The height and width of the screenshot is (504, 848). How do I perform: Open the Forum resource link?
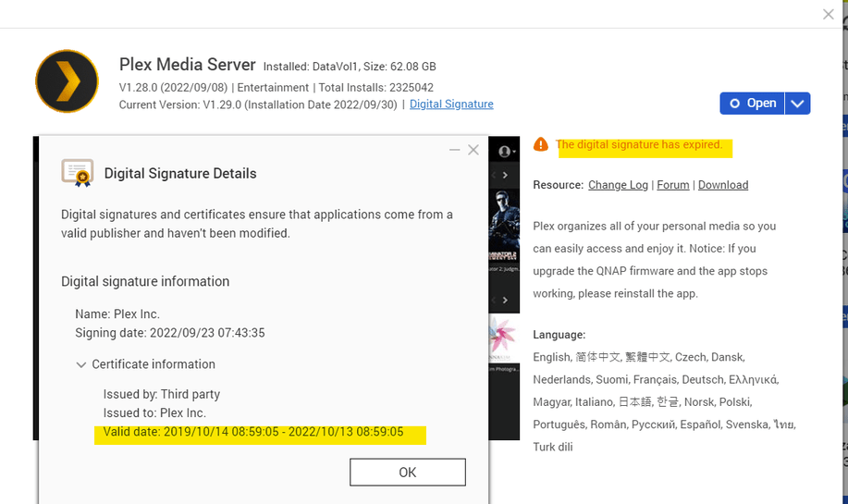pos(673,185)
